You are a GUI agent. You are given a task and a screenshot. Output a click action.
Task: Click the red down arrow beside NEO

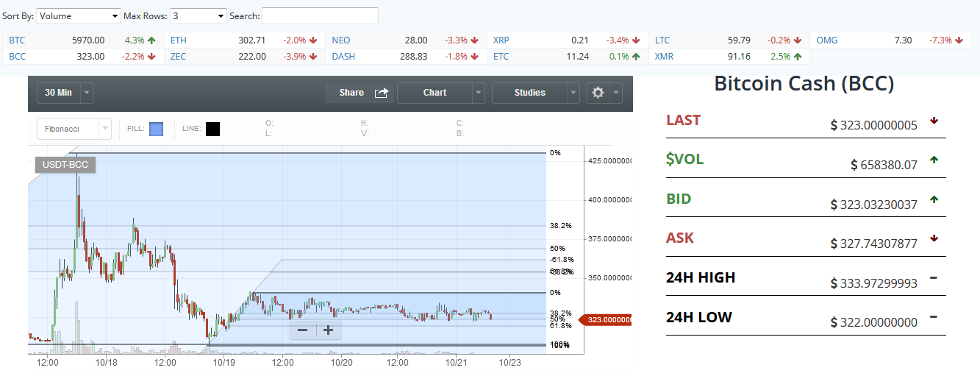pos(475,40)
